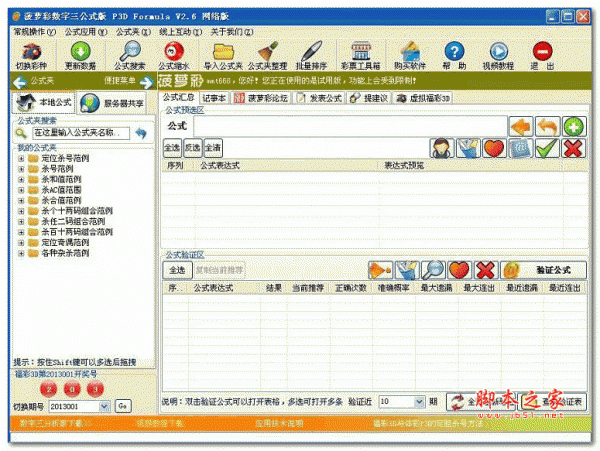Open 公式搜索 magnifier tool

tap(130, 56)
